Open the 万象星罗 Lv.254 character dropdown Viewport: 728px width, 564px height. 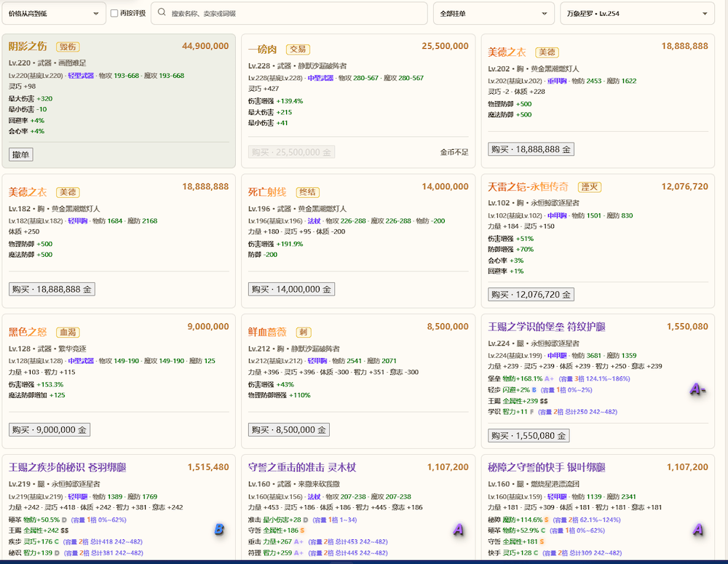(637, 13)
